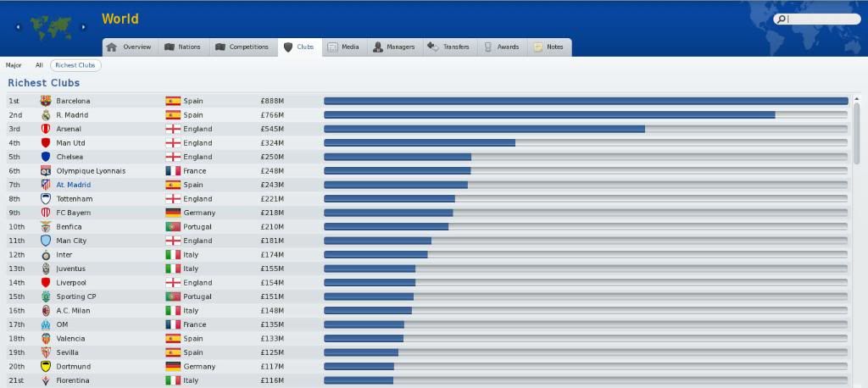
Task: Click the Fiorentina club crest
Action: coord(46,380)
